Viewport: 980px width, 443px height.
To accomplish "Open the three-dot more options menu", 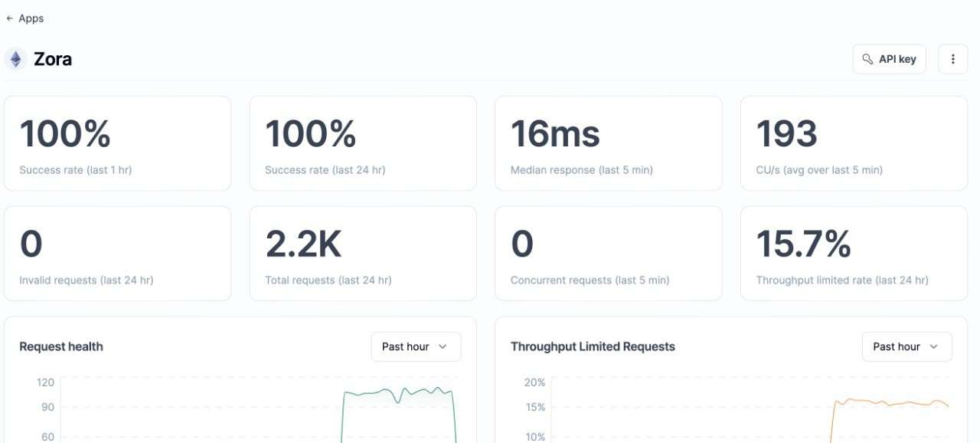I will (x=952, y=59).
